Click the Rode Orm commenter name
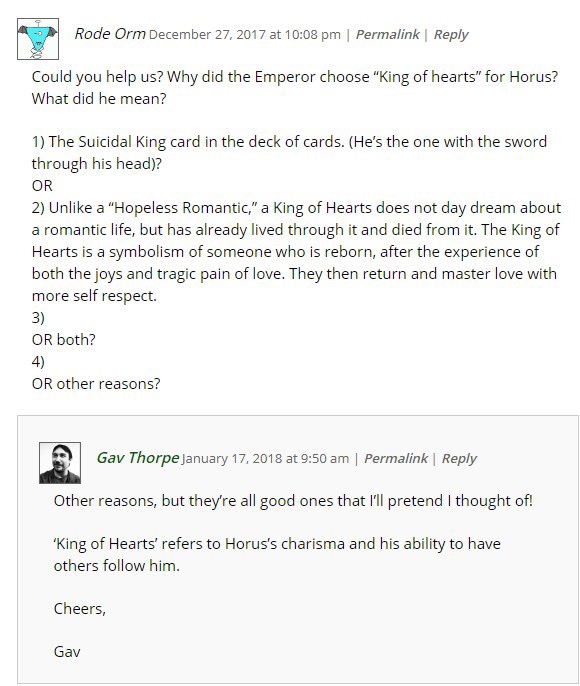580x686 pixels. (x=110, y=34)
